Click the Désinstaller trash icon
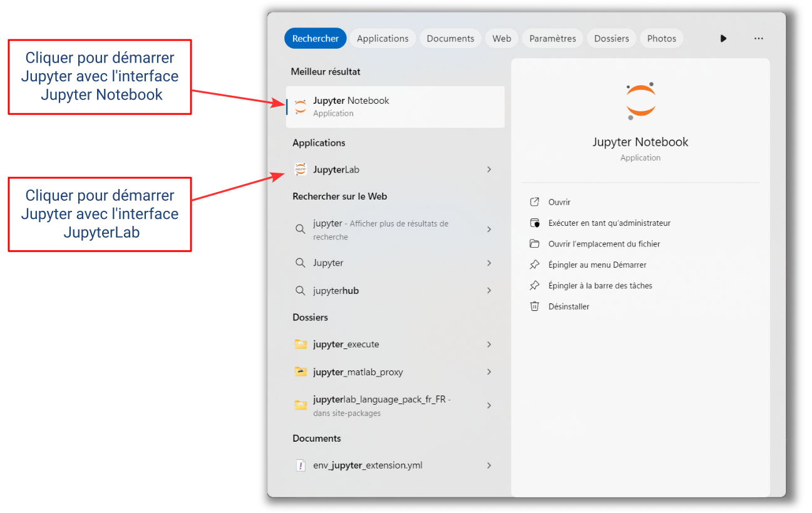Screen dimensions: 812x513 click(535, 307)
